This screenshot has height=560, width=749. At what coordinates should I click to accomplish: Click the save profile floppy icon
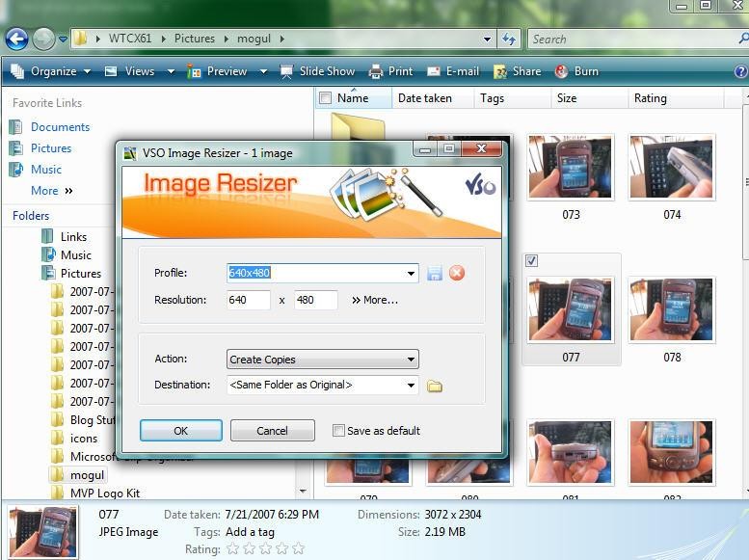434,274
